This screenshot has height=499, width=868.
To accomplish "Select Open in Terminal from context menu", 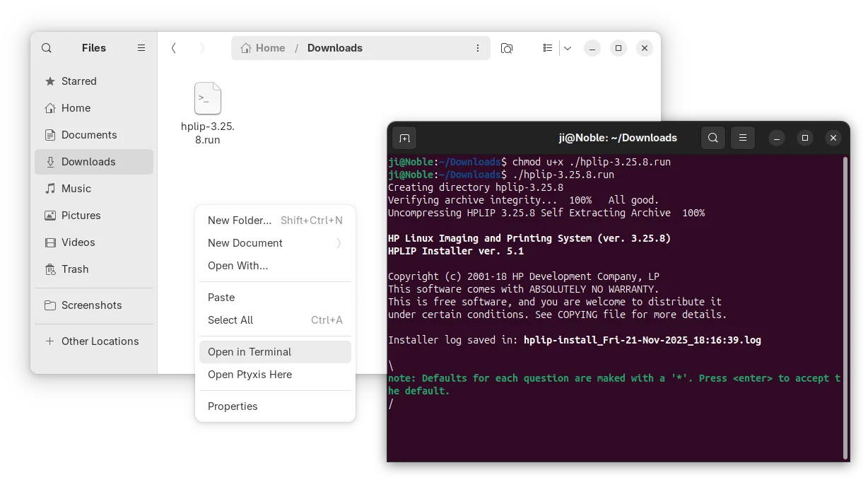I will 275,352.
